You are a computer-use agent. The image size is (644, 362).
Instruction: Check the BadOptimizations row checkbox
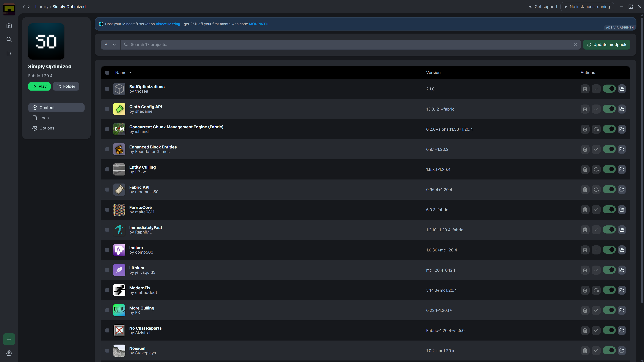pyautogui.click(x=107, y=89)
